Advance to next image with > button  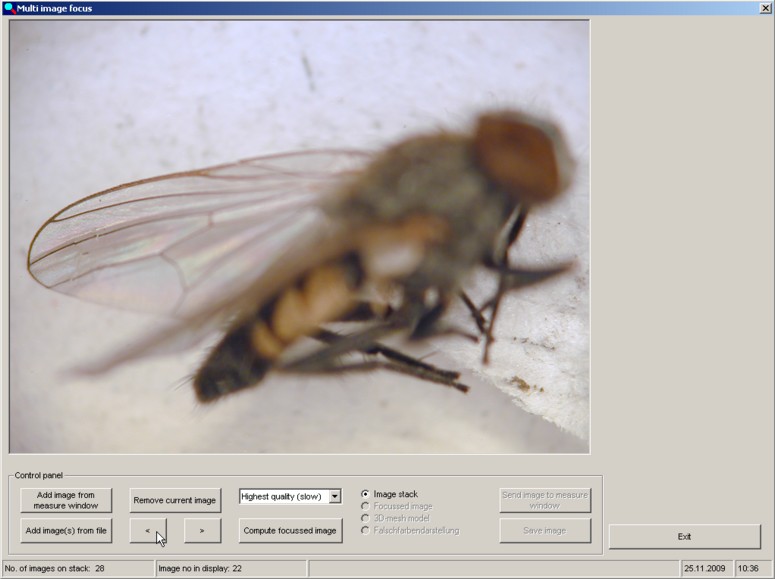pyautogui.click(x=202, y=531)
